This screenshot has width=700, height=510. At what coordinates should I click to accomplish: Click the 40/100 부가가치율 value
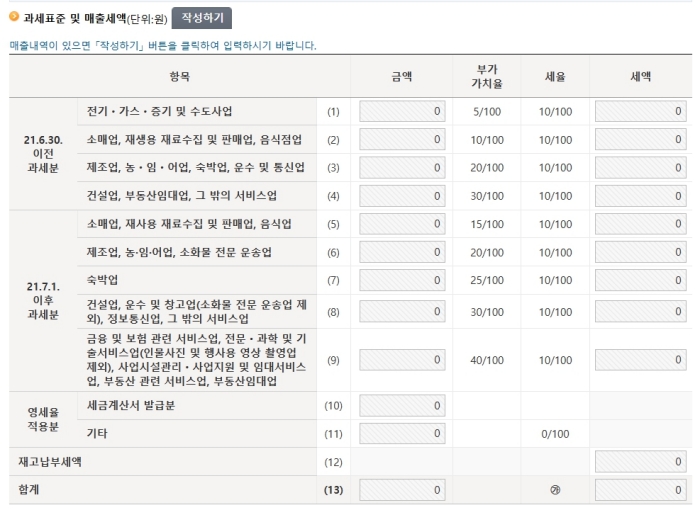tap(487, 360)
